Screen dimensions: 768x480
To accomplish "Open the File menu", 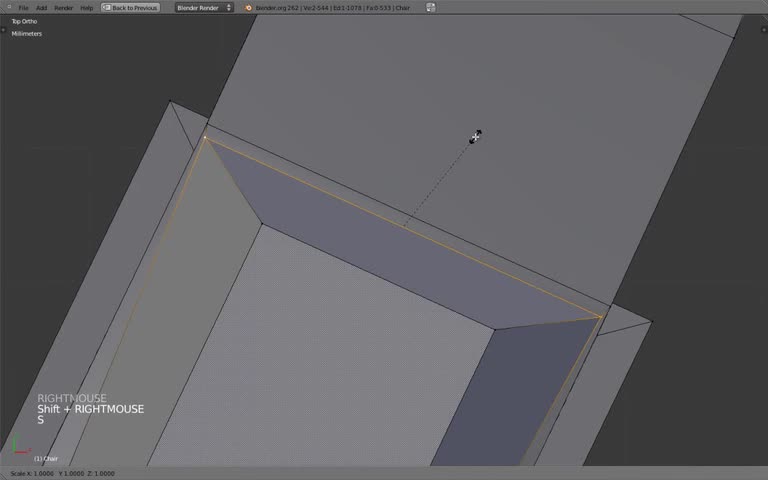I will (x=23, y=8).
